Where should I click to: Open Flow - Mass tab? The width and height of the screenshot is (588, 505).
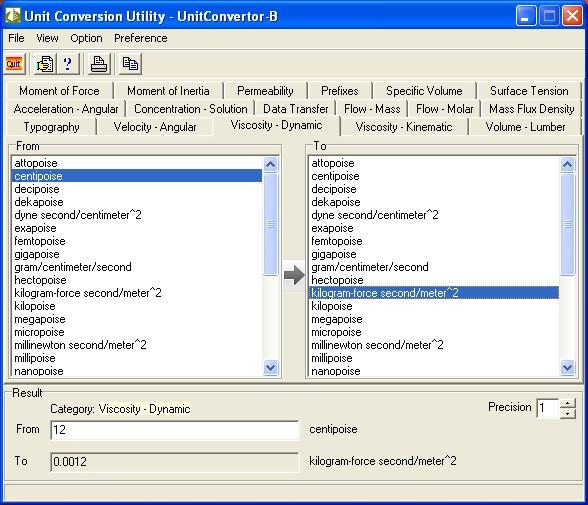372,109
